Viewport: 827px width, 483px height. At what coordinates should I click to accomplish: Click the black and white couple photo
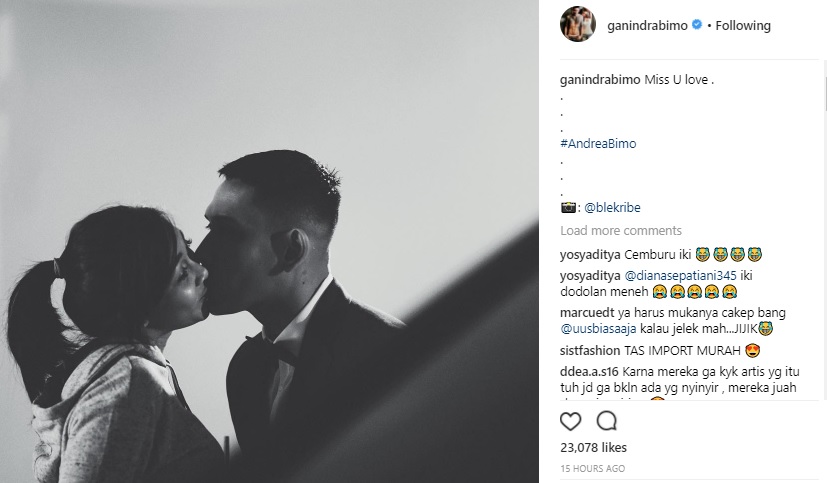point(269,242)
